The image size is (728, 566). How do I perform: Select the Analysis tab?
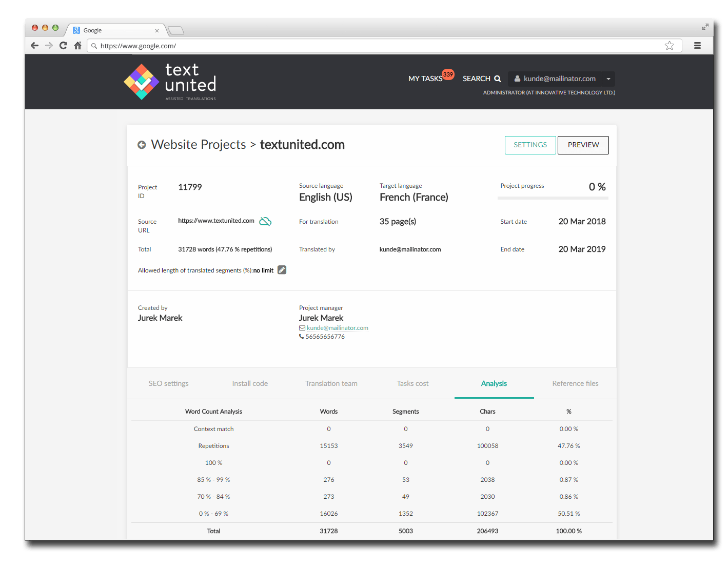tap(494, 383)
